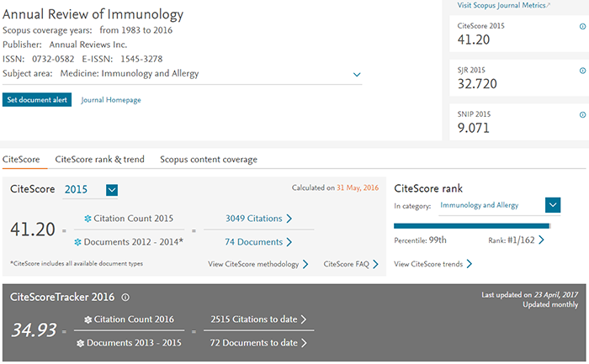589x364 pixels.
Task: Click Set document alert button
Action: [36, 100]
